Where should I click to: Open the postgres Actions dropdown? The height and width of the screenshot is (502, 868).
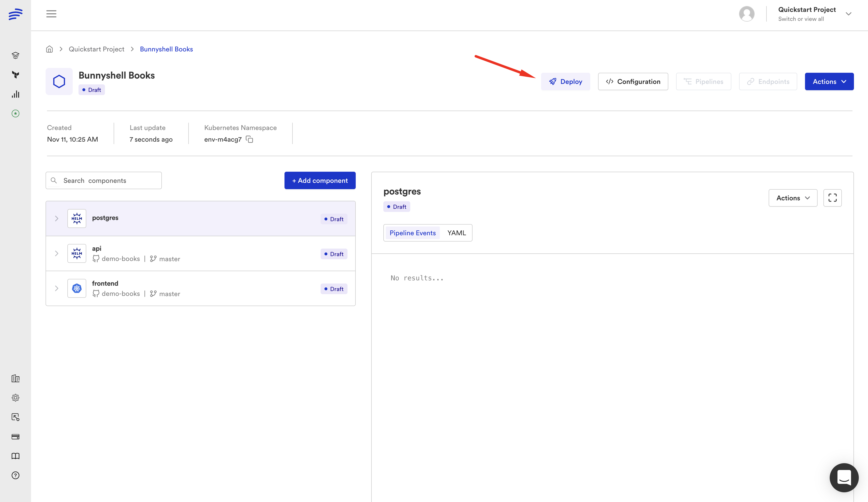(x=793, y=198)
